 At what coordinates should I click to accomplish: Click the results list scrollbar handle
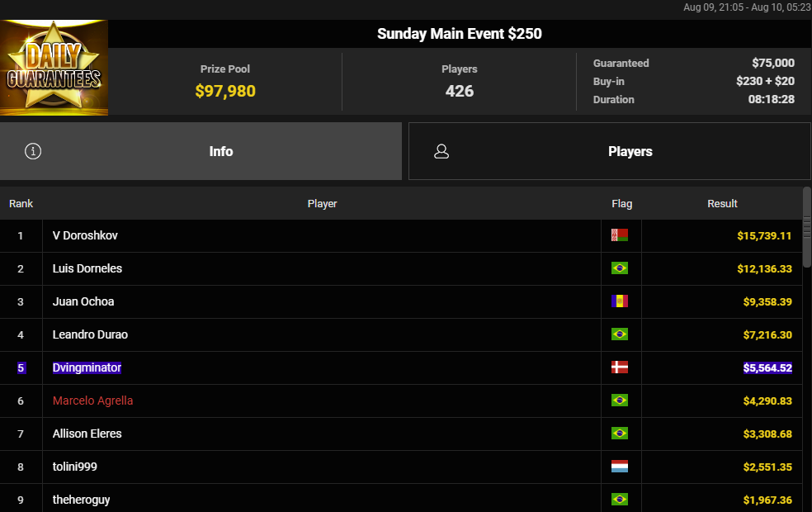(x=807, y=227)
